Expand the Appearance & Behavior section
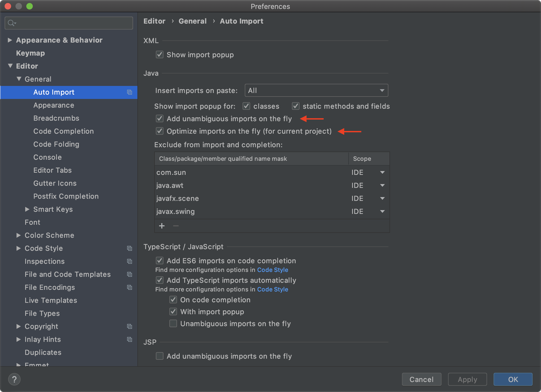The width and height of the screenshot is (541, 392). 10,40
